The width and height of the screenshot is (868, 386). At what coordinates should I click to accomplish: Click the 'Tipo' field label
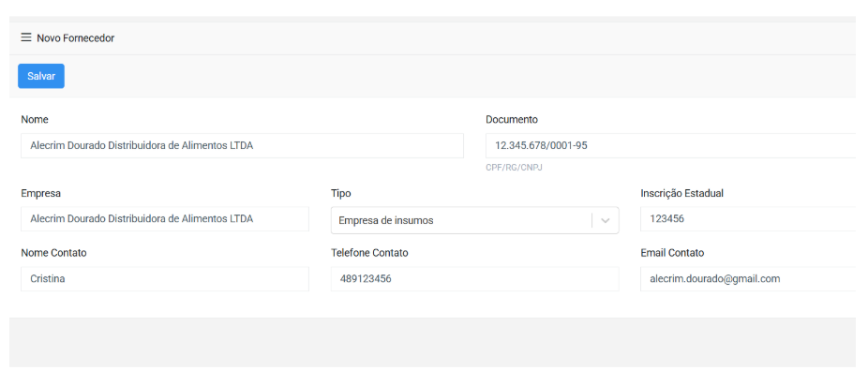click(x=341, y=193)
